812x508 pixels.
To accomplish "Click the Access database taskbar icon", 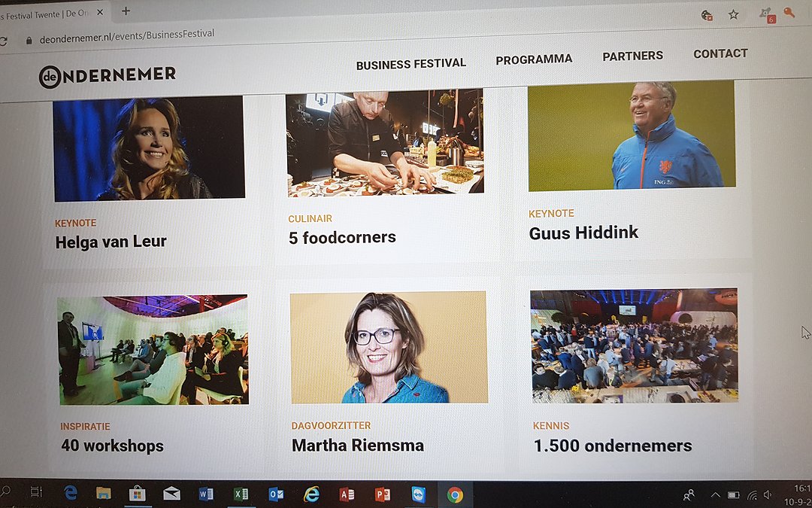I will [347, 495].
